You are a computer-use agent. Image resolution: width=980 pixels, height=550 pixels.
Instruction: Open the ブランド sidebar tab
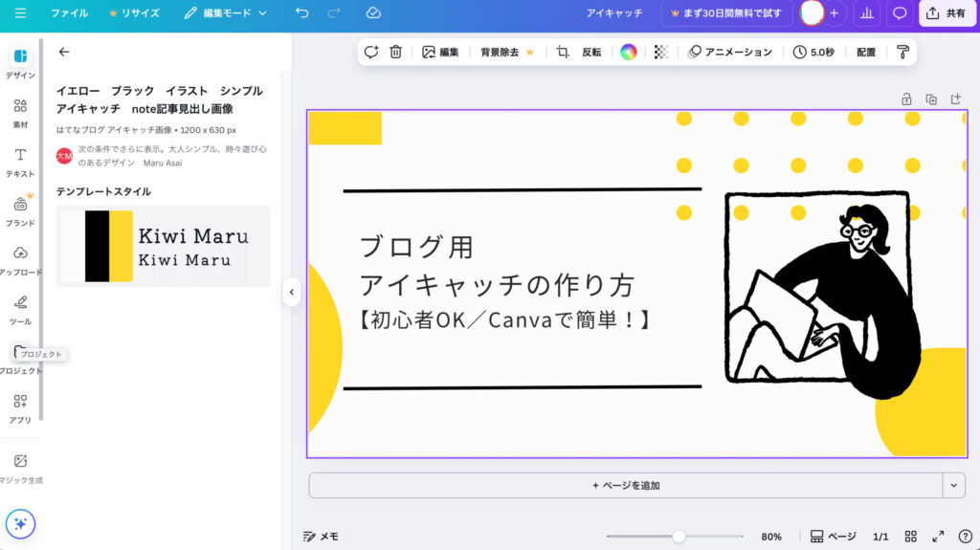click(x=20, y=211)
